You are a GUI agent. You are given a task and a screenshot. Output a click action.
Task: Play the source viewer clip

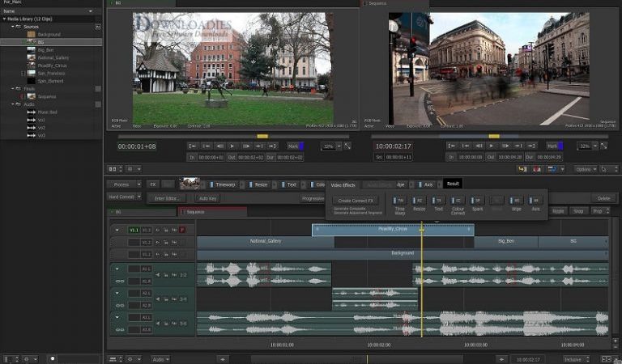point(232,146)
